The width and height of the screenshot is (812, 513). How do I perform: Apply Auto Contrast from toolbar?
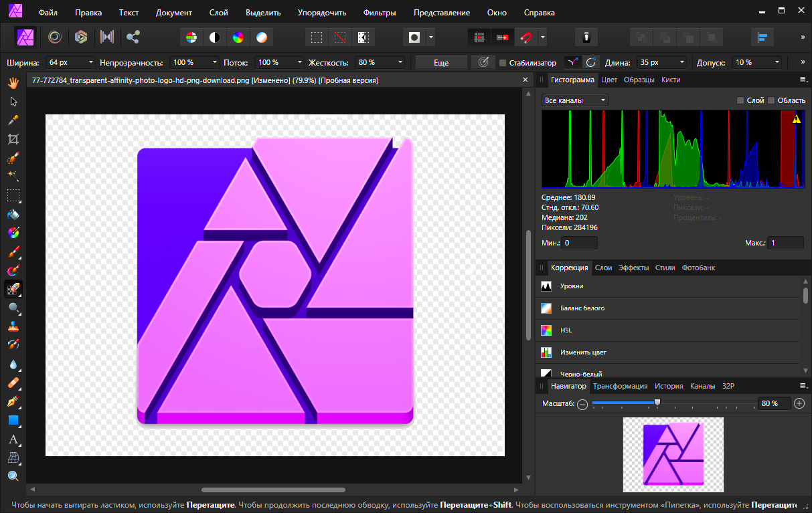point(215,37)
